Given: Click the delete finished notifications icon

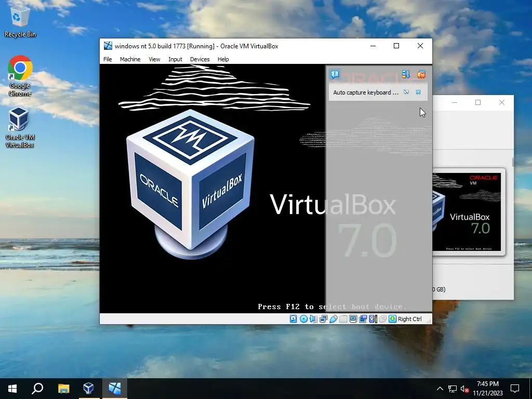Looking at the screenshot, I should [x=421, y=74].
